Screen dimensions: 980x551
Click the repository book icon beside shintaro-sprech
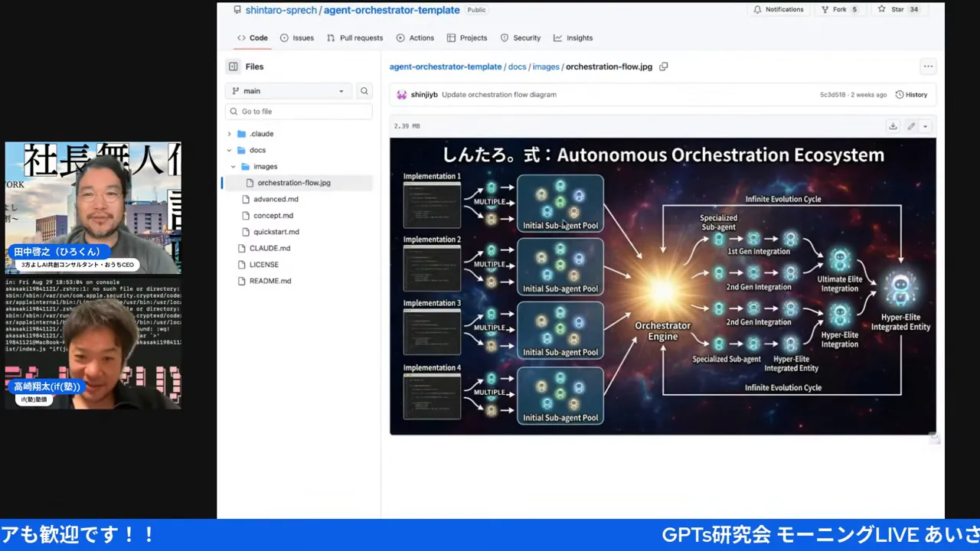(x=237, y=9)
